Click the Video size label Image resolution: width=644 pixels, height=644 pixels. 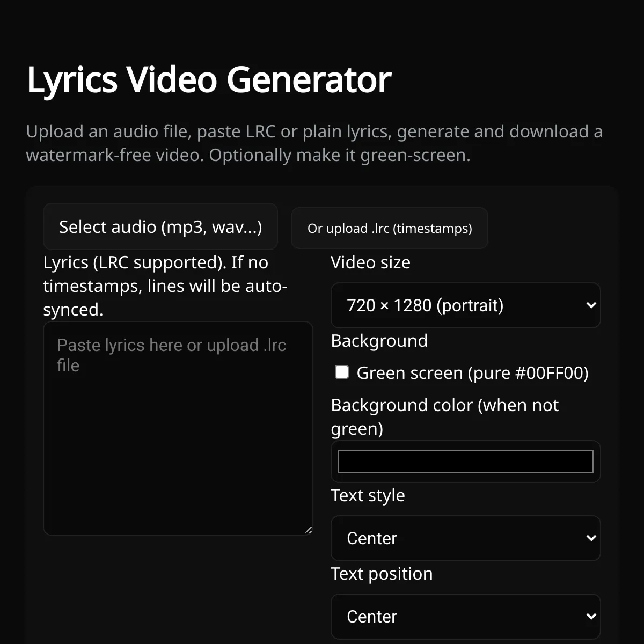[x=370, y=262]
